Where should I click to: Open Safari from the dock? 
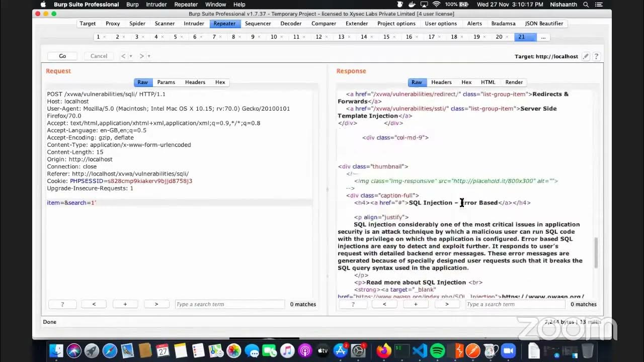pos(110,350)
